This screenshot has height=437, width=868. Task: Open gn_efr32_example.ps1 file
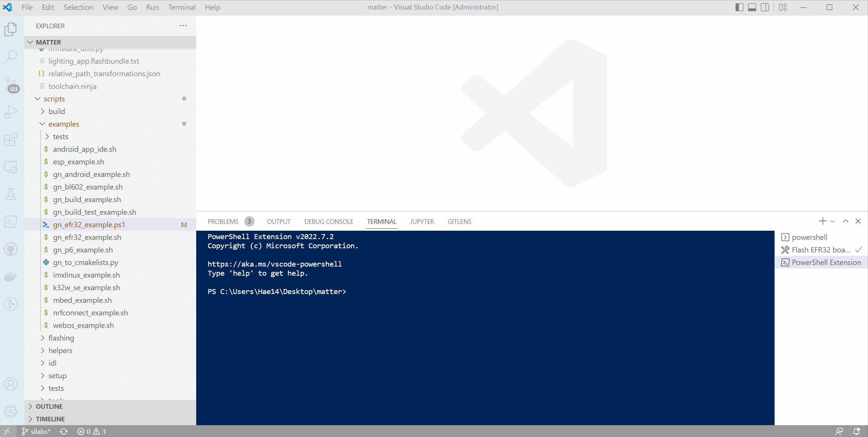tap(110, 225)
